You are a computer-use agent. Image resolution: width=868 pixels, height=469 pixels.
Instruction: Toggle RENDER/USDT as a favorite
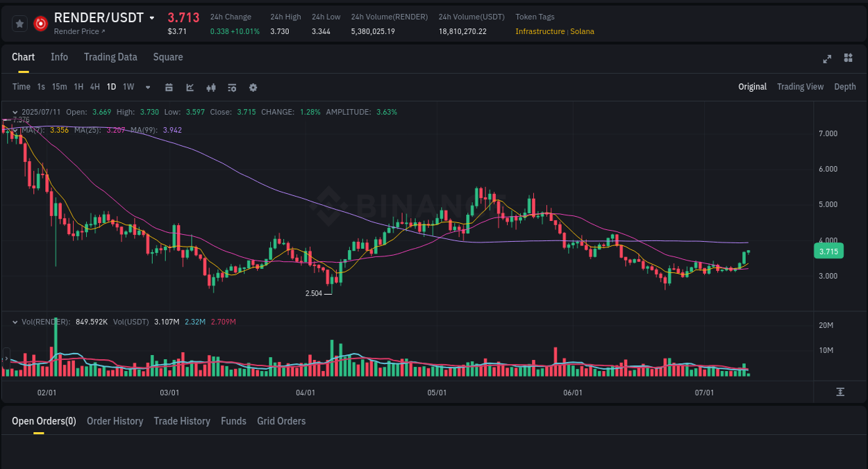(19, 23)
